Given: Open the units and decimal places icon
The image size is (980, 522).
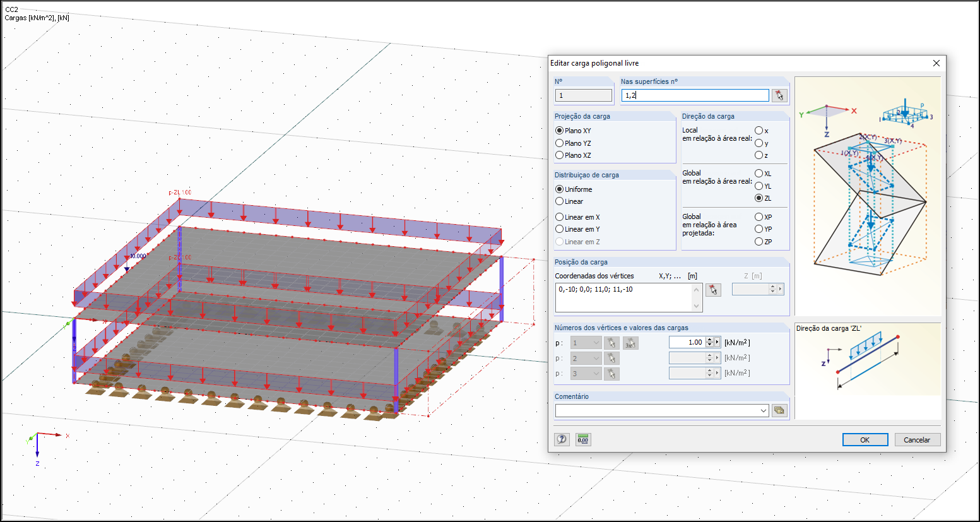Looking at the screenshot, I should 583,439.
